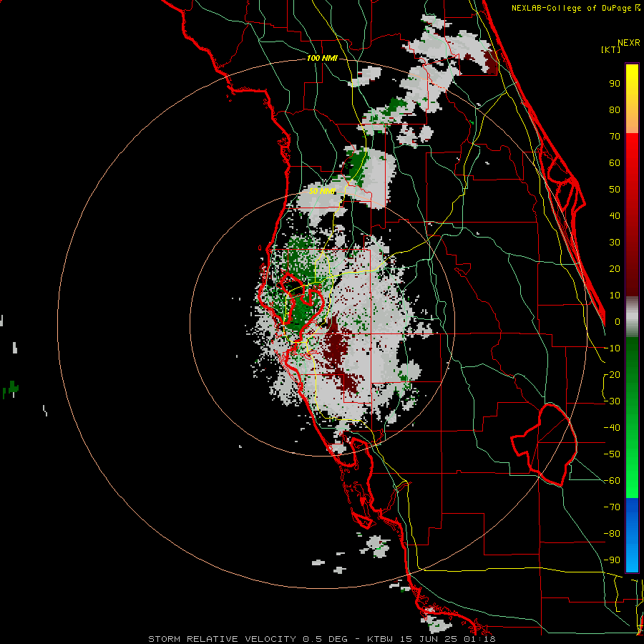Image resolution: width=644 pixels, height=644 pixels.
Task: Pick the gray zero band of the scale
Action: tap(632, 316)
